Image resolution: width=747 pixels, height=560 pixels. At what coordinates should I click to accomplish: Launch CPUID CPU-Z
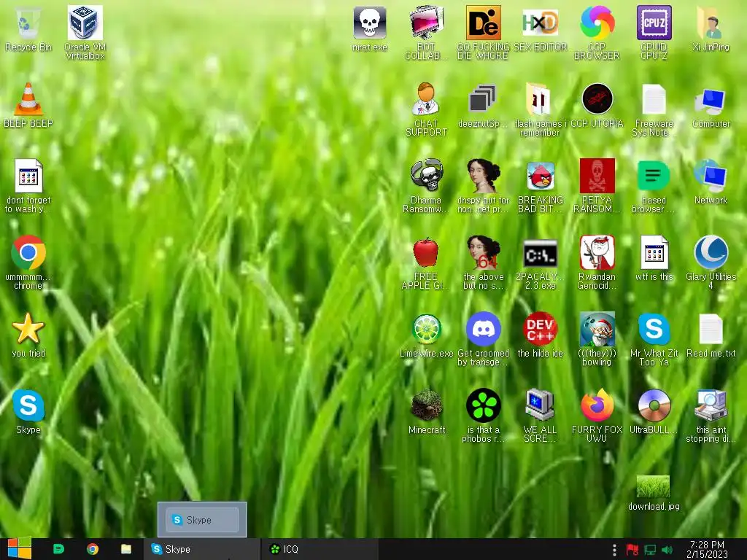tap(654, 23)
